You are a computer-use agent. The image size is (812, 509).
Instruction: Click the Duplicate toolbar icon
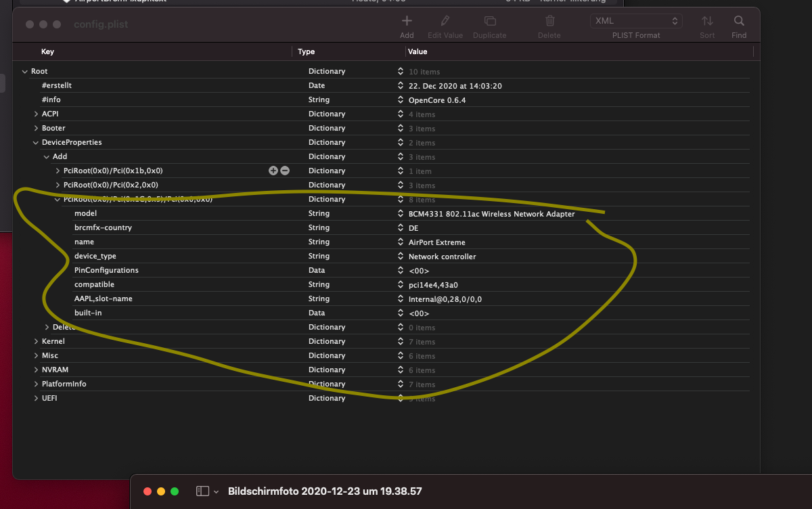coord(490,21)
